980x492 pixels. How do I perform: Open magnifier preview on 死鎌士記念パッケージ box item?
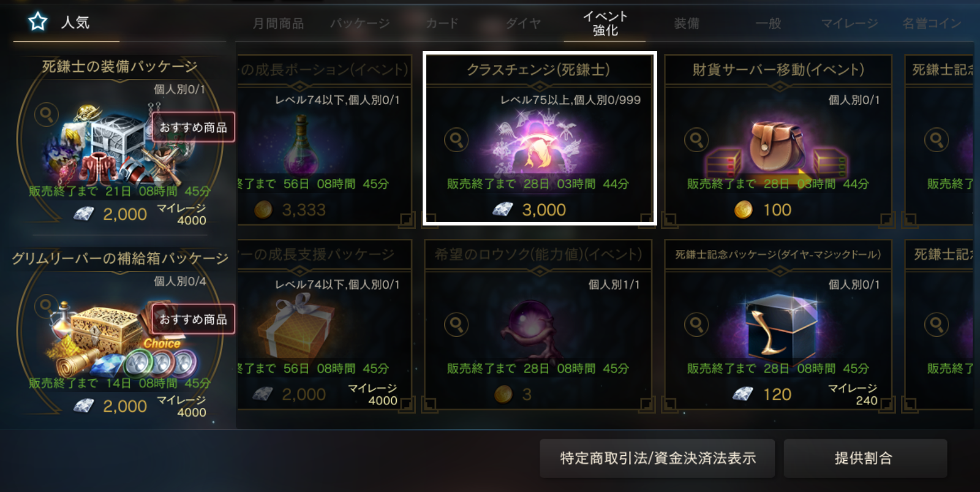[696, 325]
